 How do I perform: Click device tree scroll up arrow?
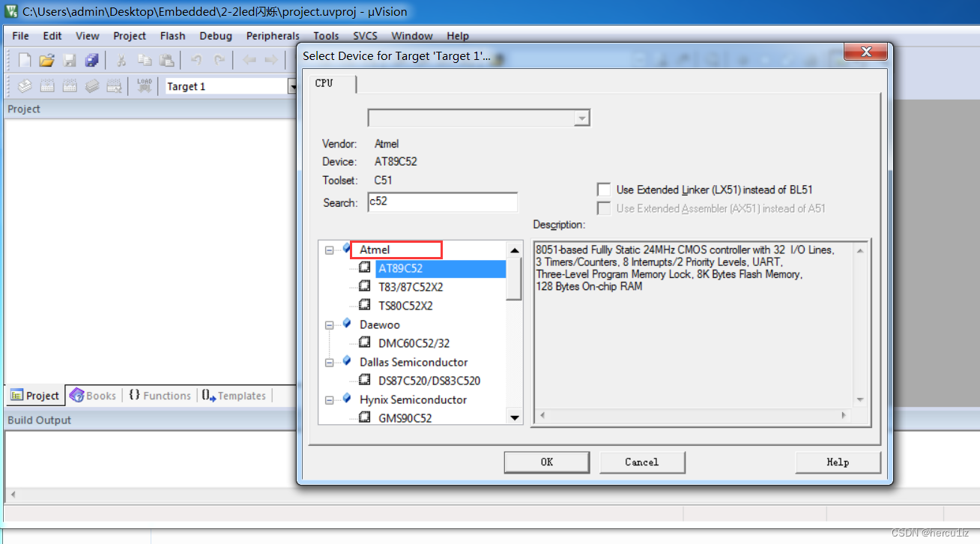[x=514, y=250]
